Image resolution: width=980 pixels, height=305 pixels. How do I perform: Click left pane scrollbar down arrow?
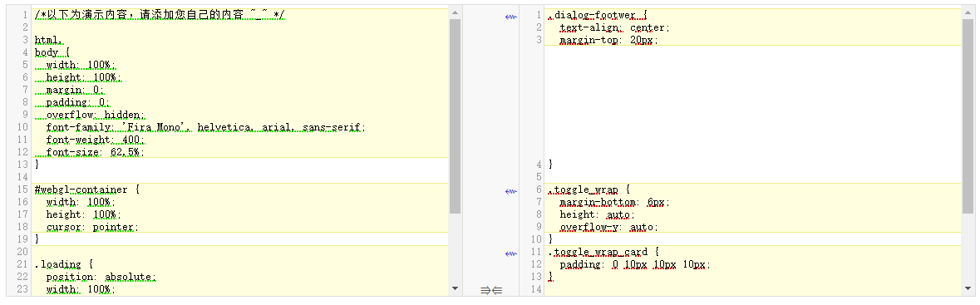455,288
